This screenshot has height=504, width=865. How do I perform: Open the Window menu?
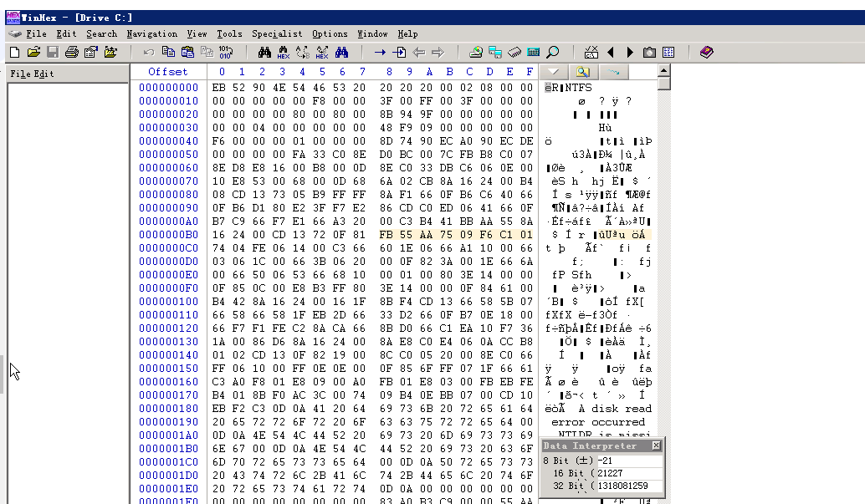[x=372, y=33]
